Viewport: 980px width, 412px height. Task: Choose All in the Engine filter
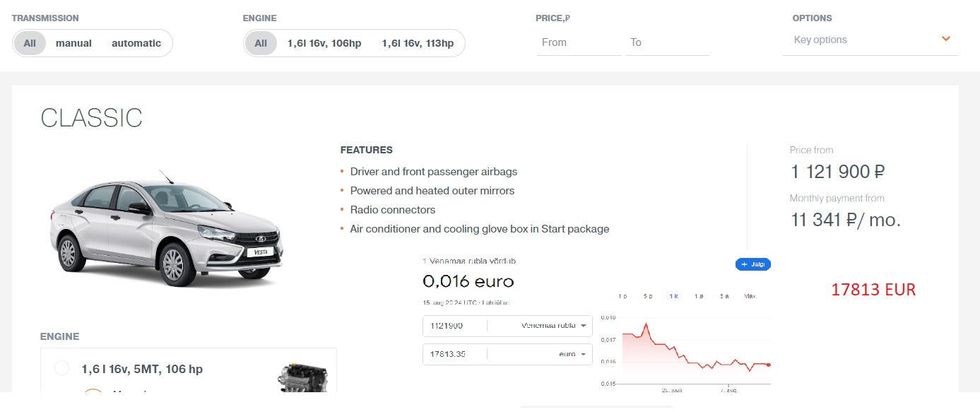click(x=261, y=43)
